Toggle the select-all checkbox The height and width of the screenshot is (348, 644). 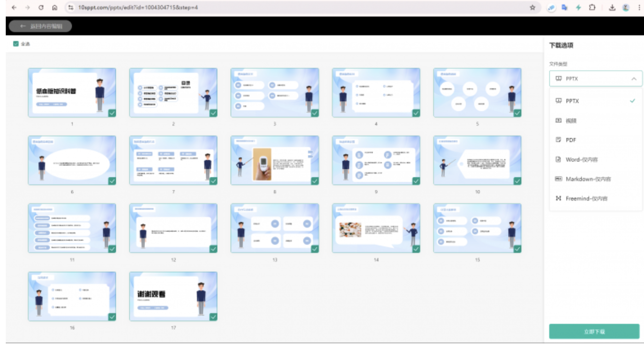16,44
